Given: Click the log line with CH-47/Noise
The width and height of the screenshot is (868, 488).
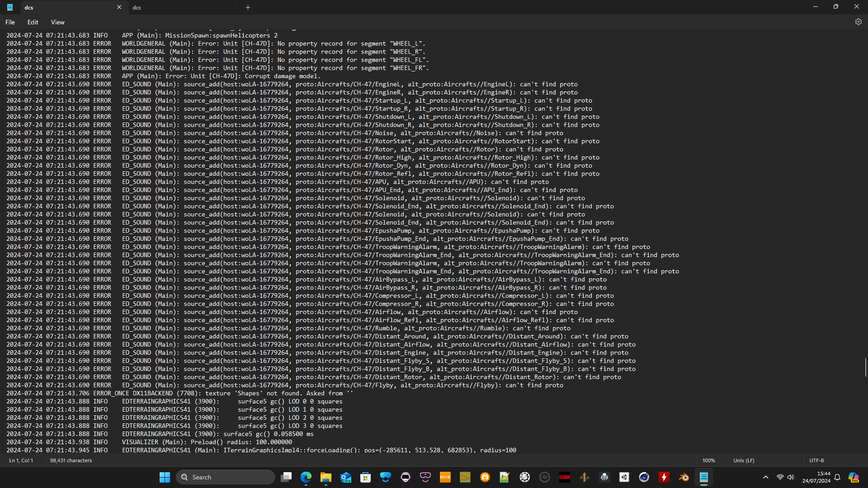Looking at the screenshot, I should click(x=285, y=133).
